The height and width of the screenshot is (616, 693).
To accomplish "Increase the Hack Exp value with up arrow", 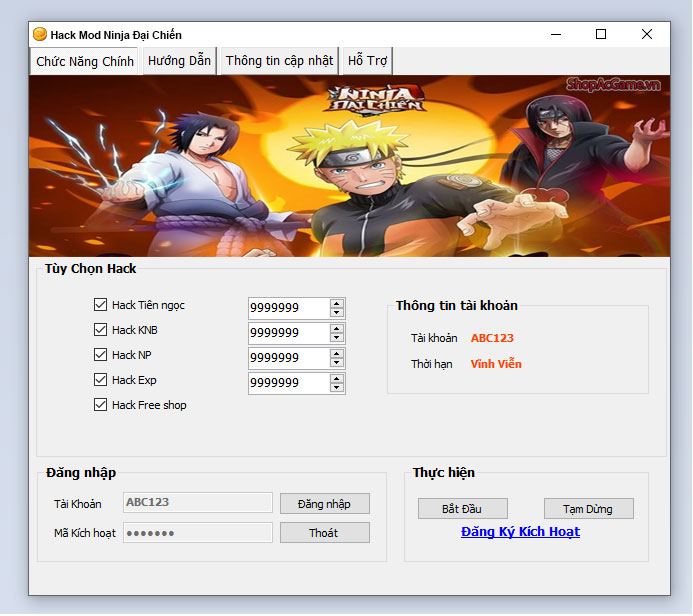I will (337, 379).
